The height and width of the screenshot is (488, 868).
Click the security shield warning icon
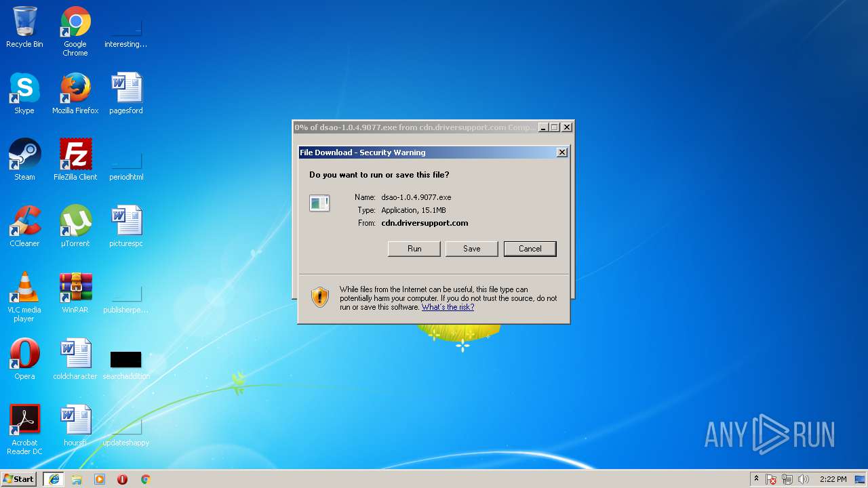click(x=320, y=297)
